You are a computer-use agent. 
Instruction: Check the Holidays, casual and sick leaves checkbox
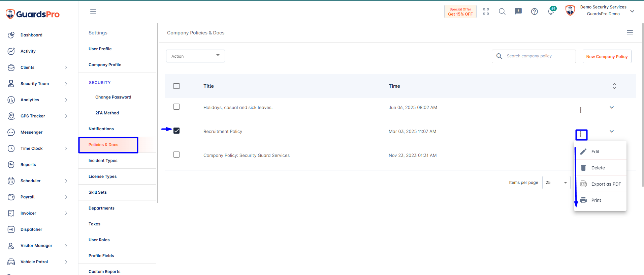[176, 107]
